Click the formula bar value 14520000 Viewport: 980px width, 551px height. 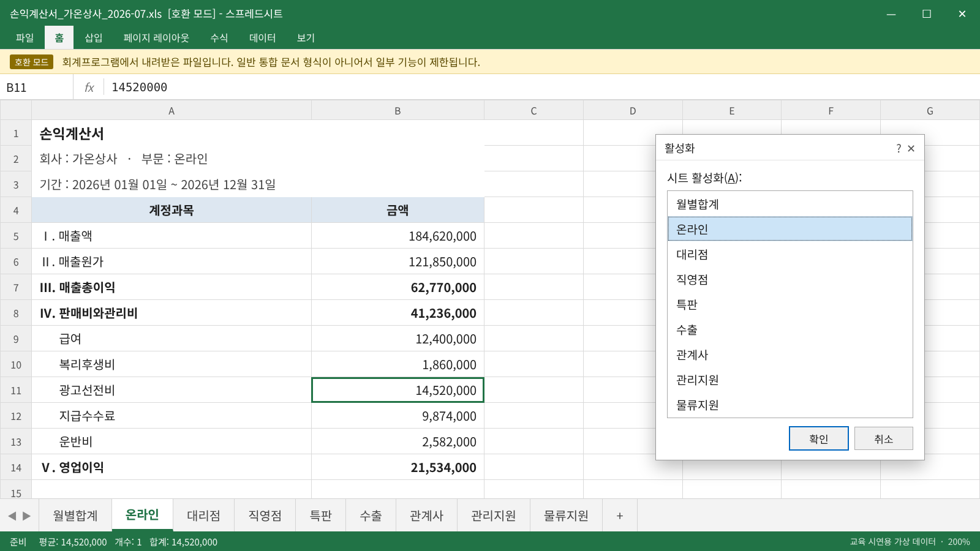click(139, 88)
